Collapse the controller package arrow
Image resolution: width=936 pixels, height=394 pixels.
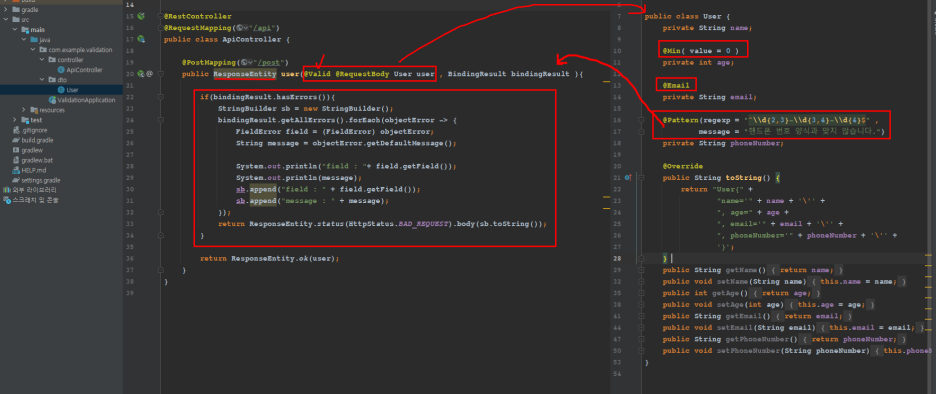(42, 60)
